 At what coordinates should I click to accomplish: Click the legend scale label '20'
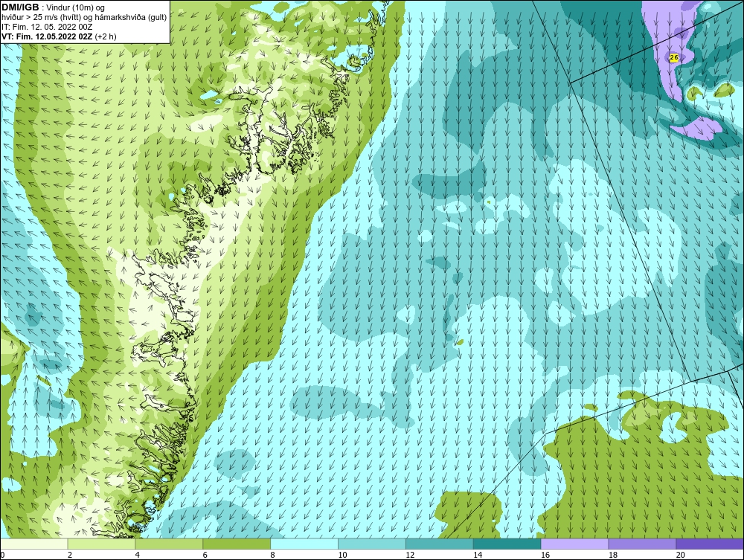click(x=681, y=555)
